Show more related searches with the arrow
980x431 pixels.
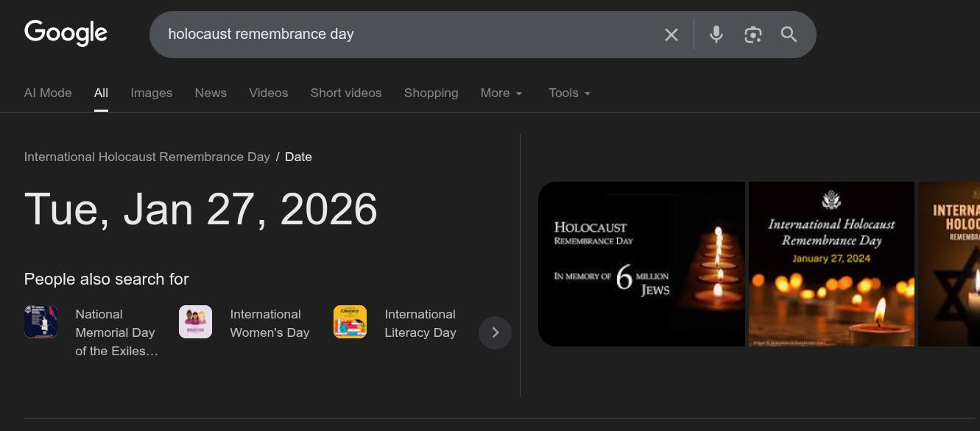495,332
